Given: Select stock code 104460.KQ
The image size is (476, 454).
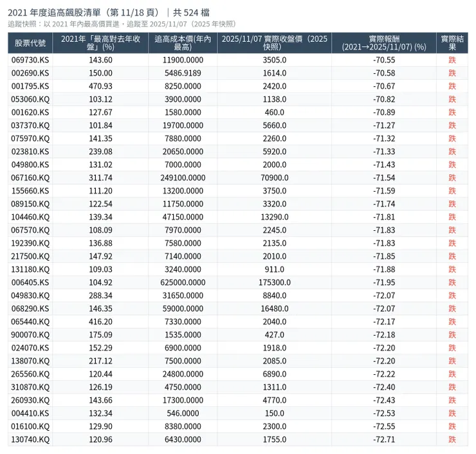Looking at the screenshot, I should pyautogui.click(x=30, y=217).
